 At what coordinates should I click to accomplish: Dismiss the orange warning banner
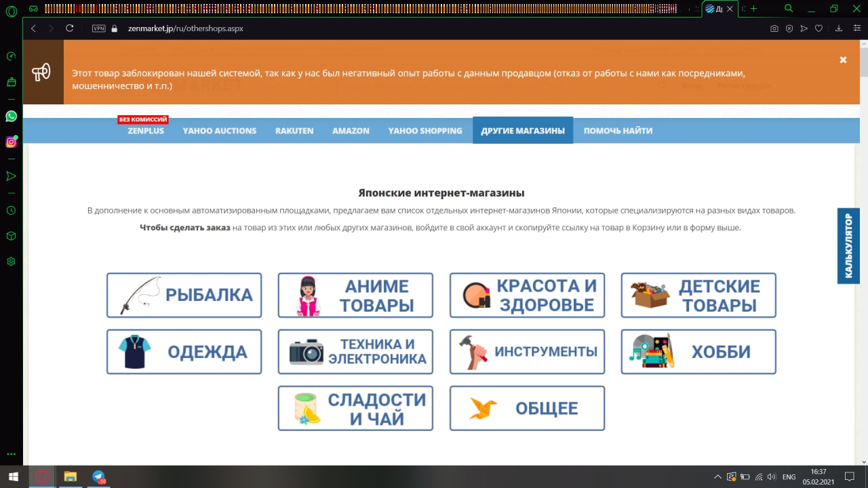click(843, 60)
